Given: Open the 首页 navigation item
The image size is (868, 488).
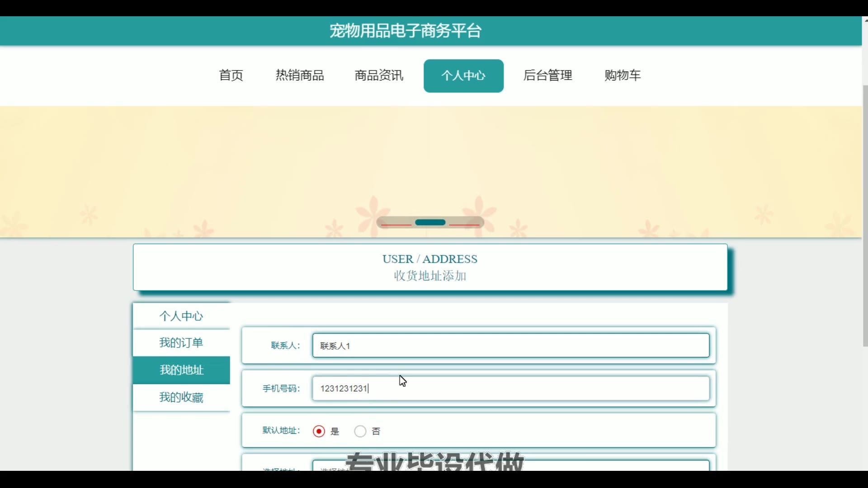Looking at the screenshot, I should click(x=231, y=75).
